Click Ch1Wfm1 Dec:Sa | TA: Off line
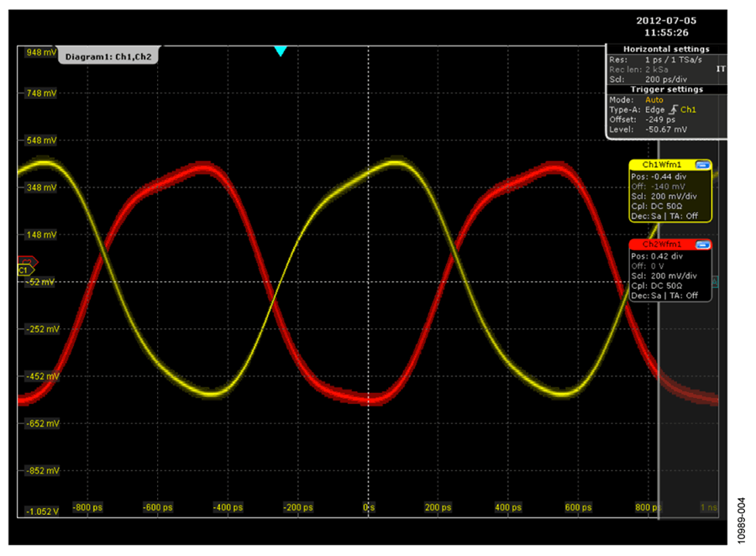 [x=664, y=216]
